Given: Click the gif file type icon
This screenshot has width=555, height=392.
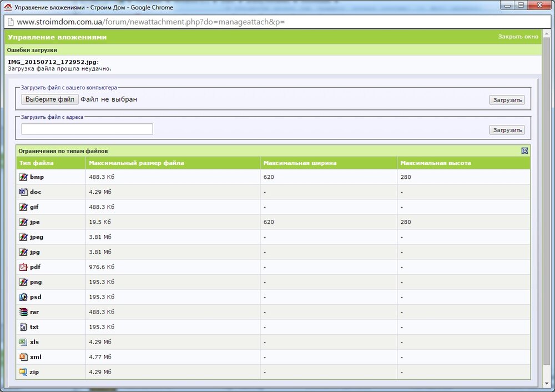Looking at the screenshot, I should tap(23, 207).
